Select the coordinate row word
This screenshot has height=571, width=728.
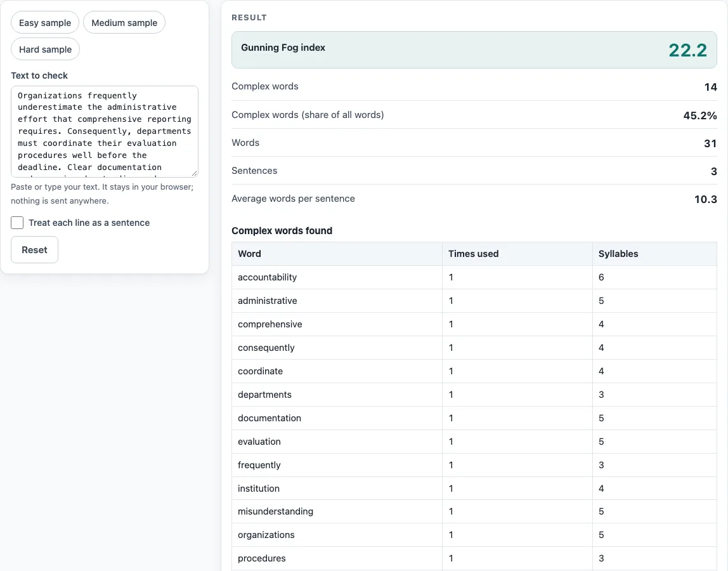point(260,371)
